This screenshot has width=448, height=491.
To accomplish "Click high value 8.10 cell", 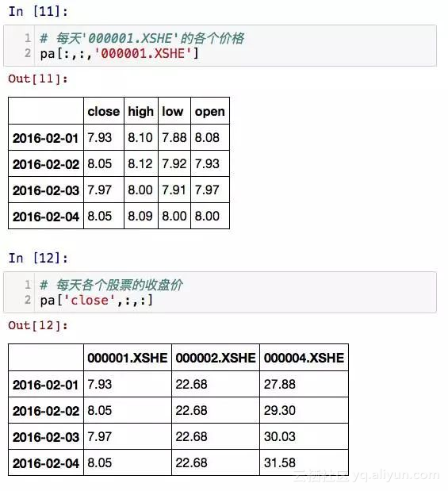I will coord(141,138).
